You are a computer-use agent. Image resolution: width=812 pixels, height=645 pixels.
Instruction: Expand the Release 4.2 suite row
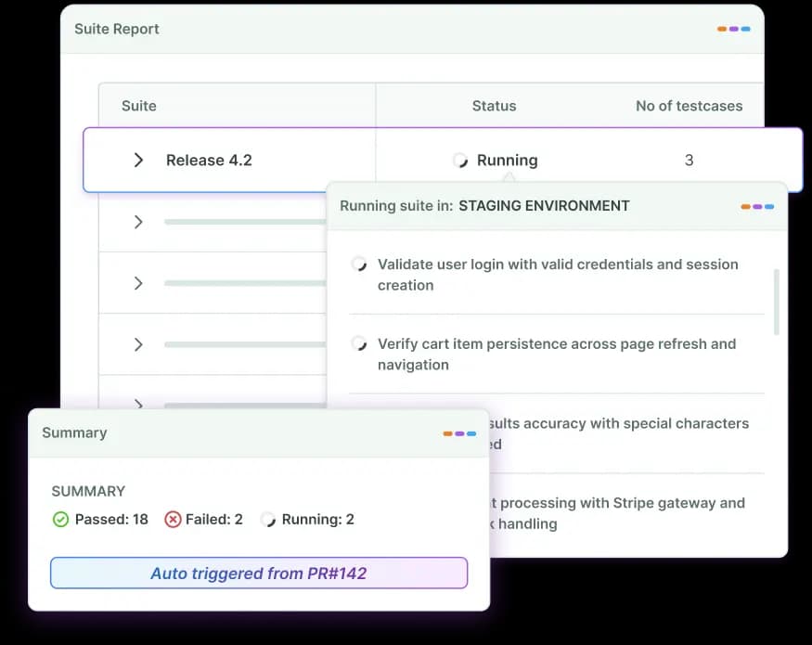point(138,160)
